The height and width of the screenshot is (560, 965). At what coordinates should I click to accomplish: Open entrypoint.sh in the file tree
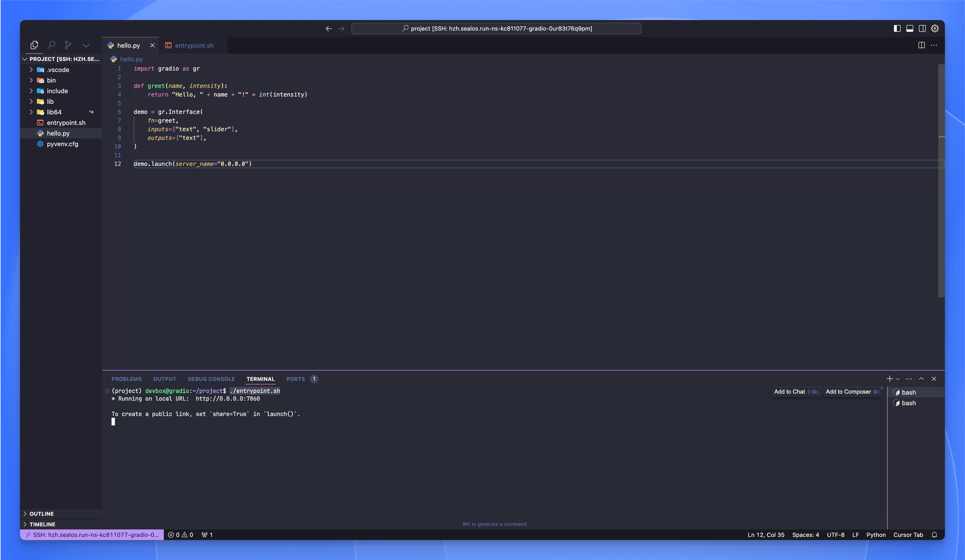61,123
